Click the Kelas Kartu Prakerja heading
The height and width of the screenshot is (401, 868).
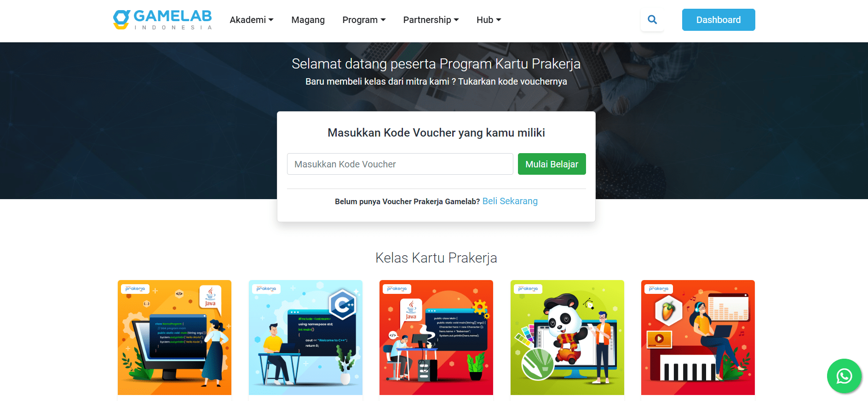pos(436,258)
